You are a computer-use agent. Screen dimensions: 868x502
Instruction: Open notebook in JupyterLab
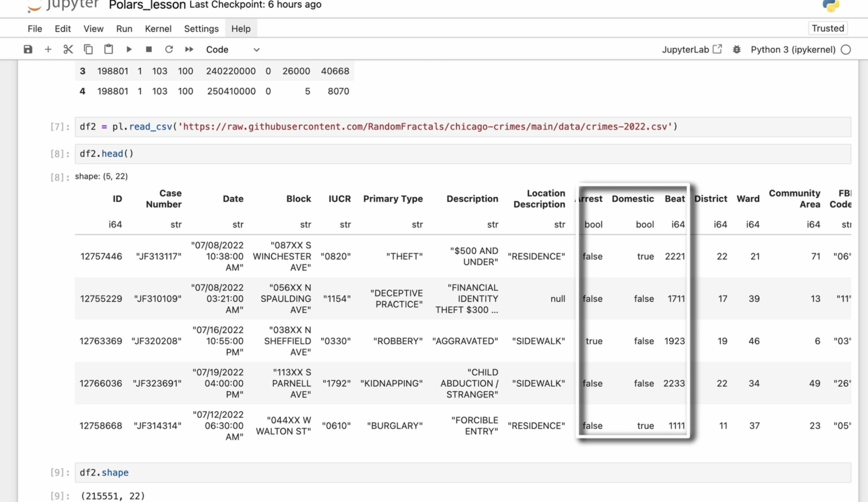click(x=691, y=50)
